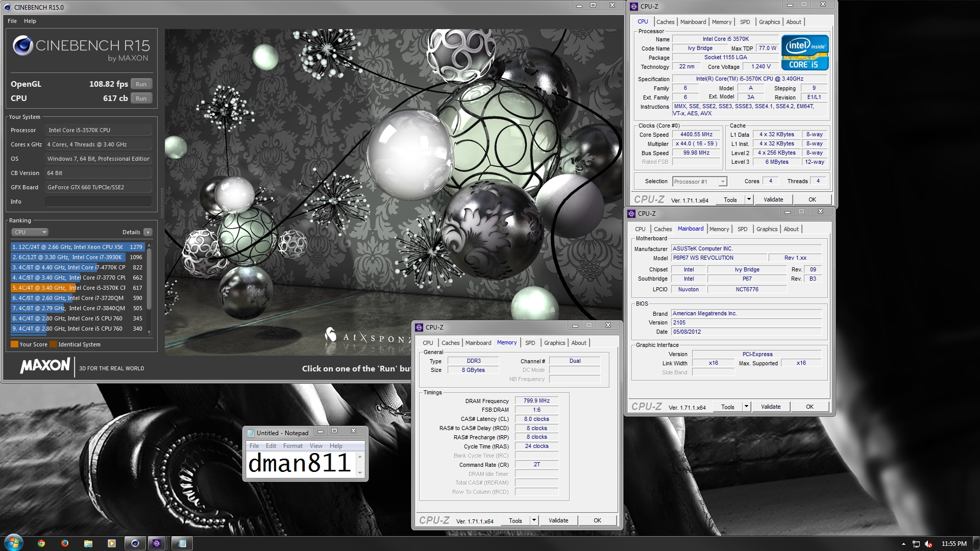The image size is (980, 551).
Task: Switch to Cinebench taskbar button
Action: point(135,543)
